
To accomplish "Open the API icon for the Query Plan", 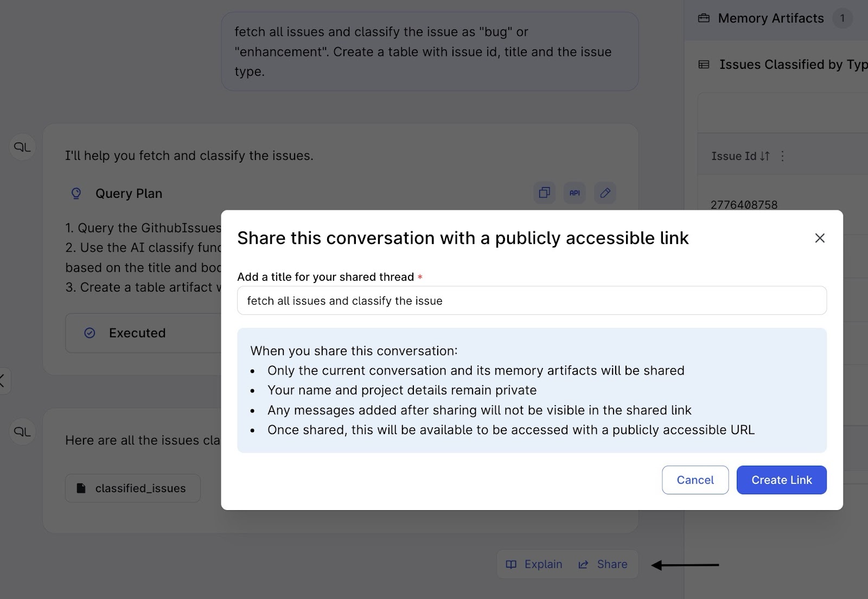I will [x=575, y=193].
